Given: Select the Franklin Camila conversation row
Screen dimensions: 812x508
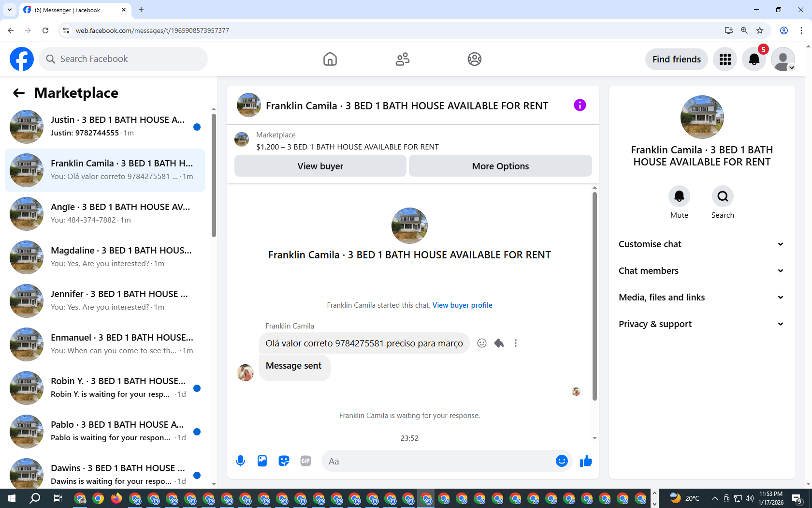Looking at the screenshot, I should point(105,170).
